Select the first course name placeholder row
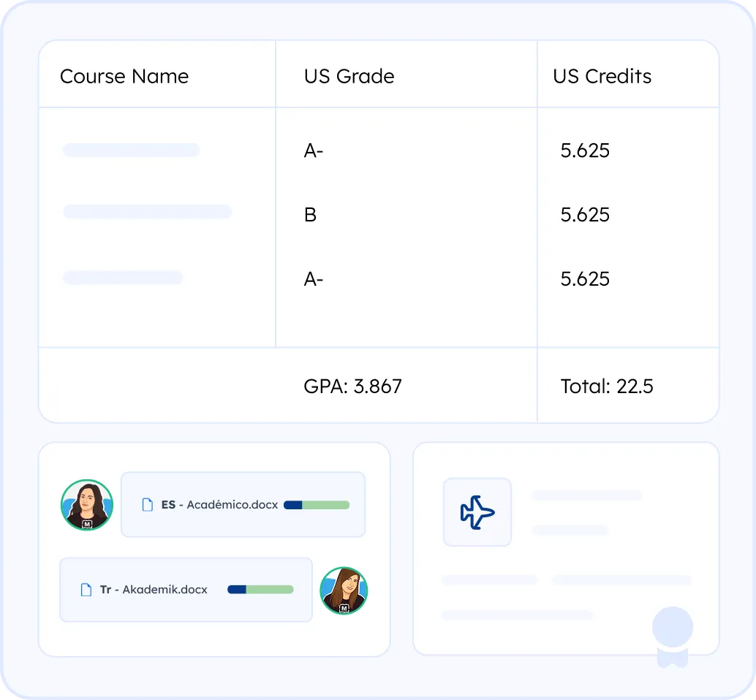This screenshot has height=700, width=756. coord(132,150)
